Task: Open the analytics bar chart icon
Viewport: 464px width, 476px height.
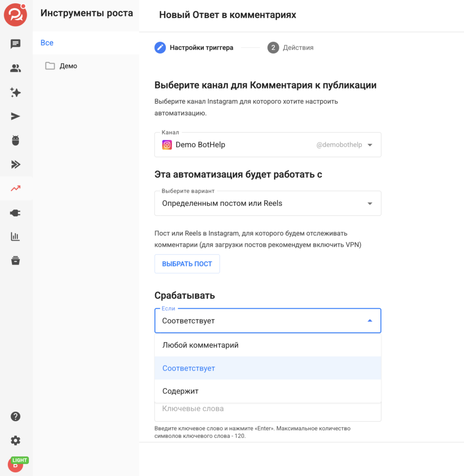Action: coord(15,237)
